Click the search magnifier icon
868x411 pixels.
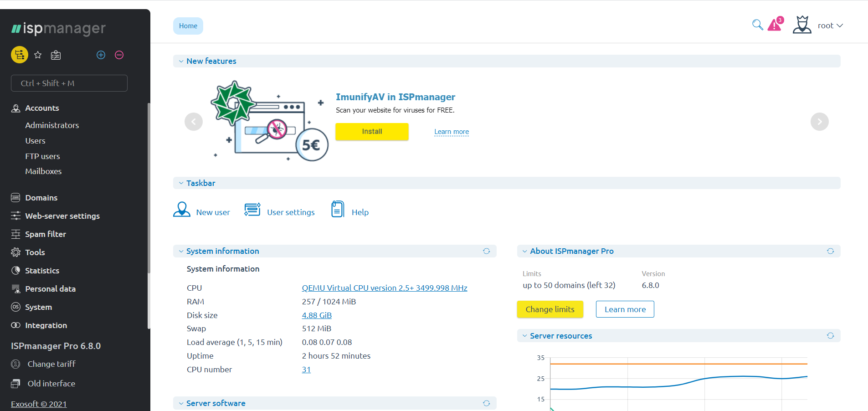coord(757,25)
